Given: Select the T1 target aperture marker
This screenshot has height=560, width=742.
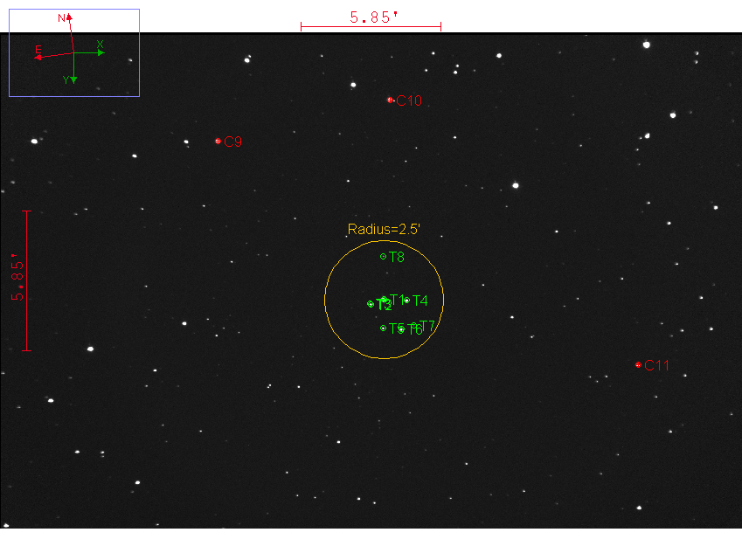Looking at the screenshot, I should (x=385, y=300).
